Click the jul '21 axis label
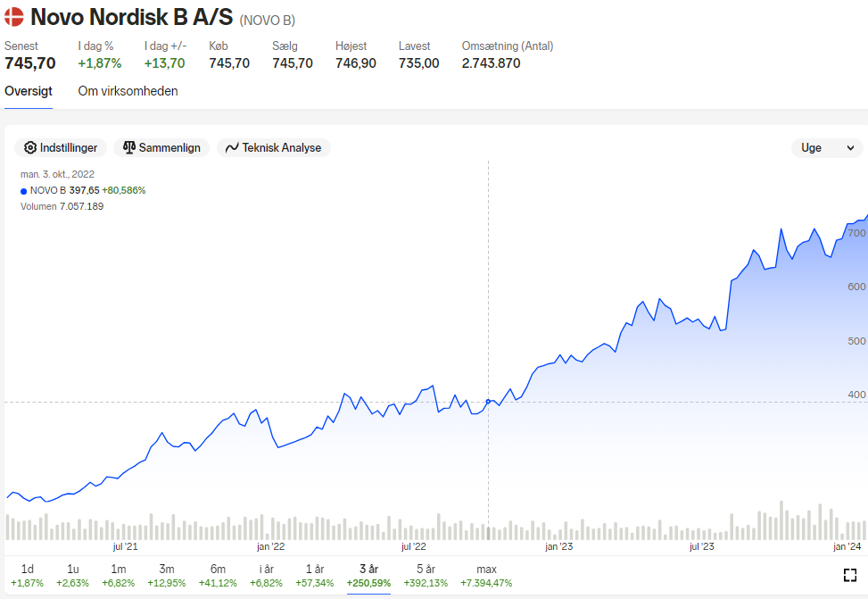 (125, 546)
